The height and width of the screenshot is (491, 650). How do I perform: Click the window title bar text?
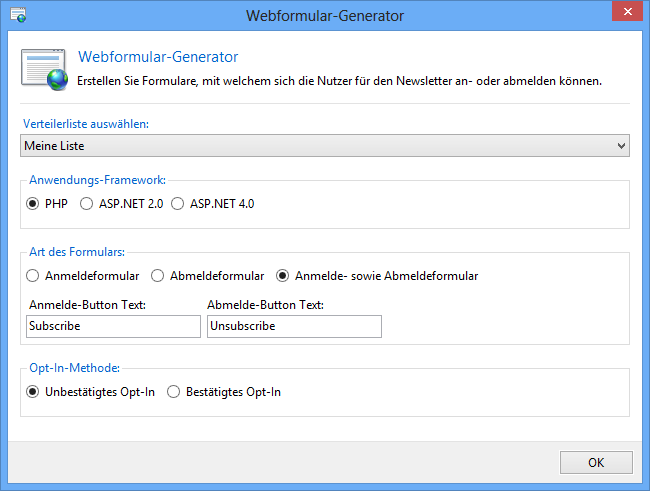pos(325,16)
